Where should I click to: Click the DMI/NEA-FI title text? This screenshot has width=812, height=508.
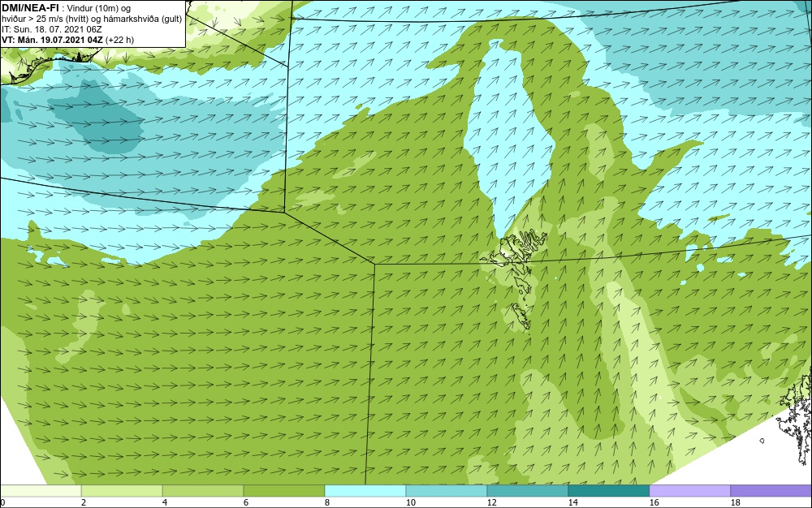coord(30,7)
